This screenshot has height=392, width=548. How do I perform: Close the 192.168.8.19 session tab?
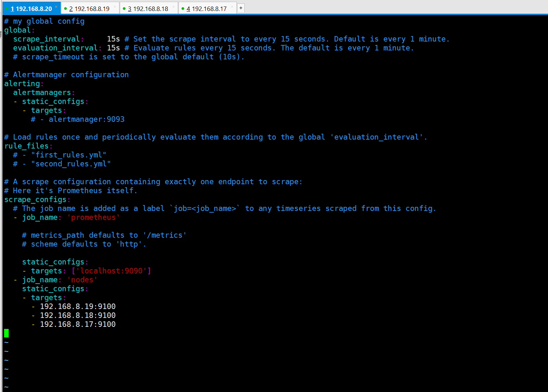115,7
